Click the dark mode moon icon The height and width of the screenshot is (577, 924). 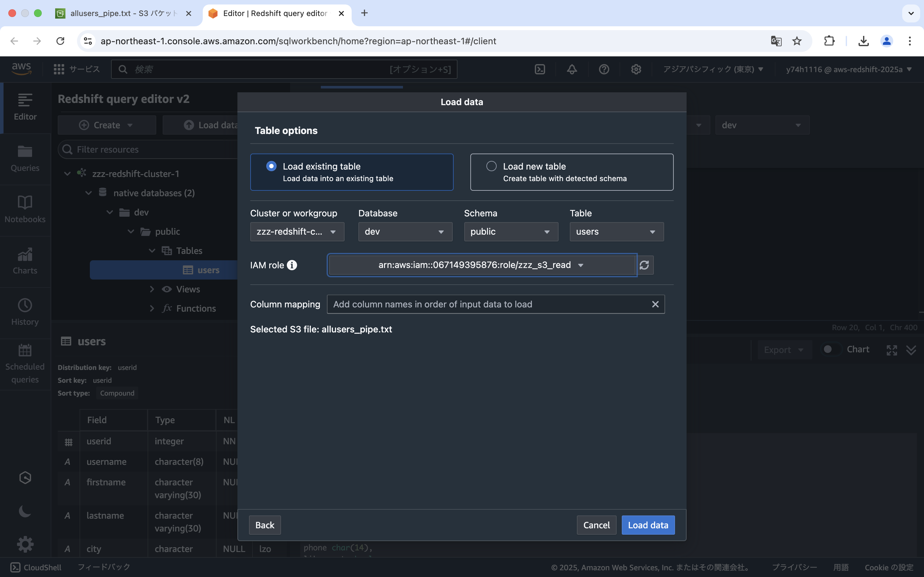tap(25, 511)
